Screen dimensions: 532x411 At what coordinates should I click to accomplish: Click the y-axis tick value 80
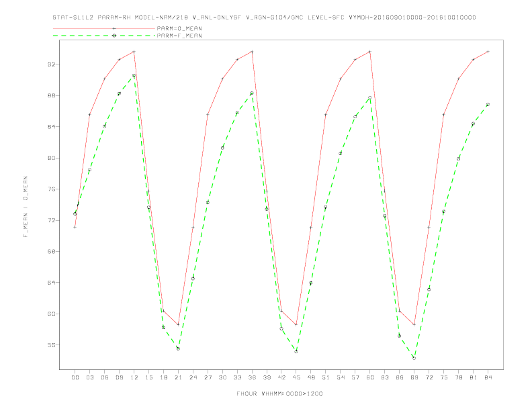[x=51, y=158]
